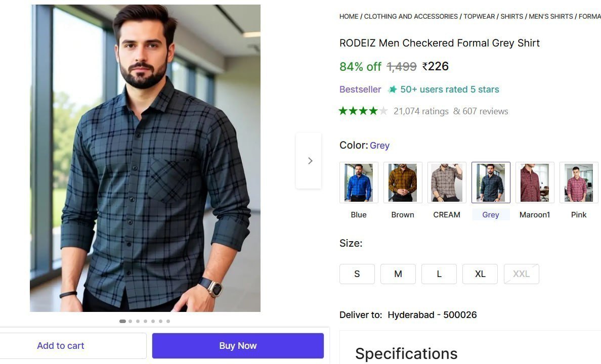
Task: Select size XL
Action: pyautogui.click(x=480, y=274)
